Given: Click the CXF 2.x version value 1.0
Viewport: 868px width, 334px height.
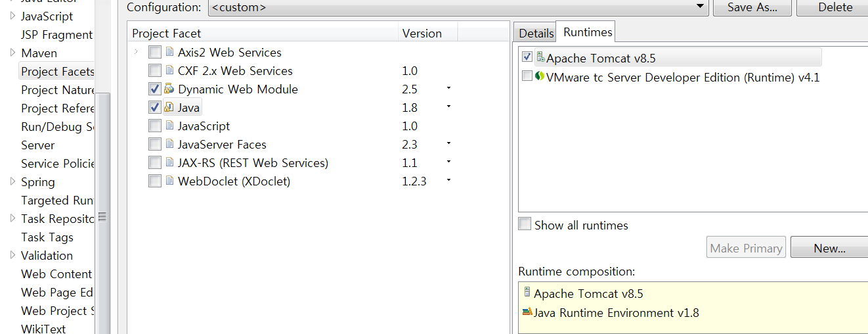Looking at the screenshot, I should 410,70.
